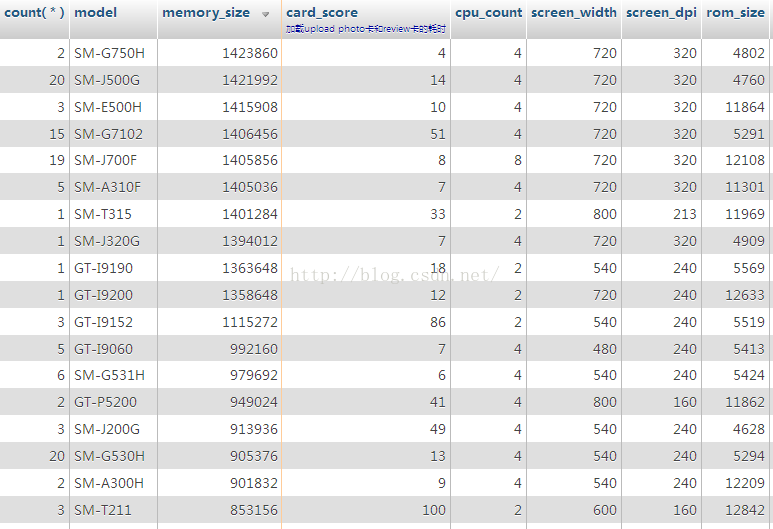Image resolution: width=773 pixels, height=529 pixels.
Task: Click memory_size value 1423860
Action: 250,53
